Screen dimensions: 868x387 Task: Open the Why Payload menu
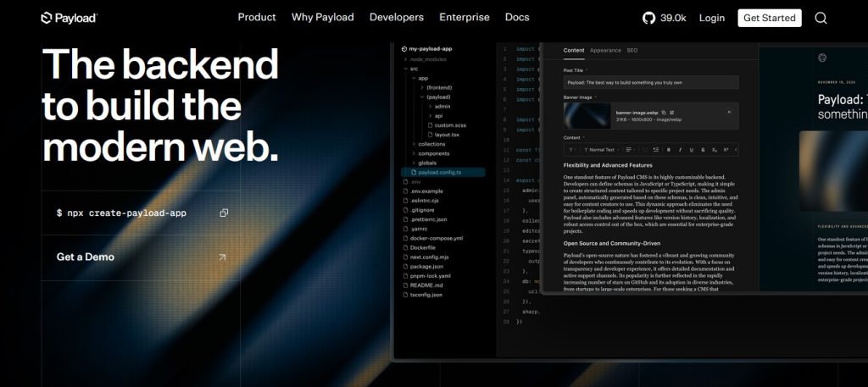[x=323, y=17]
